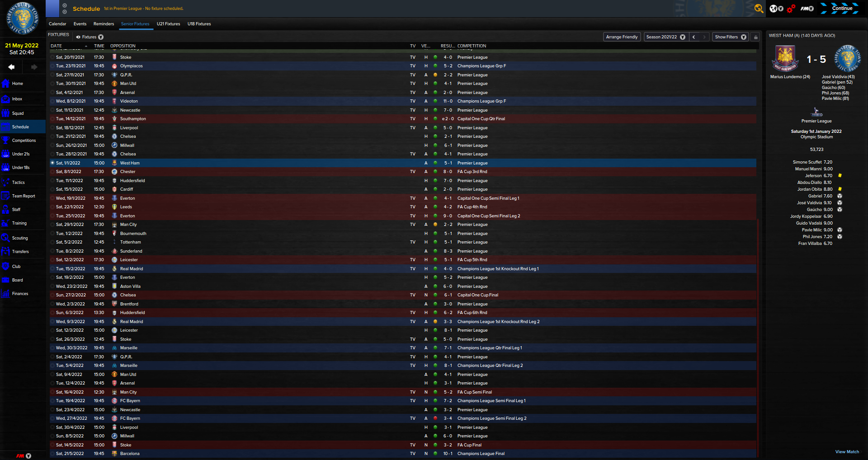Select radio button for Olympiacos fixture
This screenshot has width=868, height=460.
pos(52,66)
